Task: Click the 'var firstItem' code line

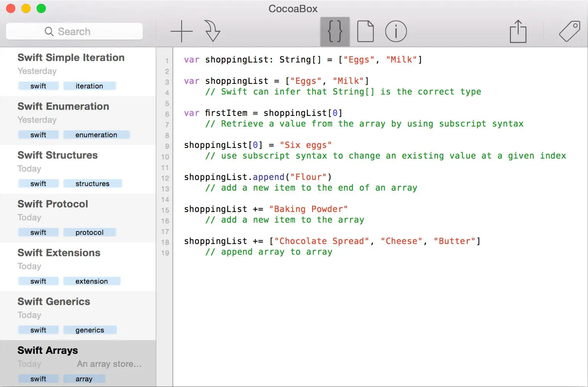Action: point(263,113)
